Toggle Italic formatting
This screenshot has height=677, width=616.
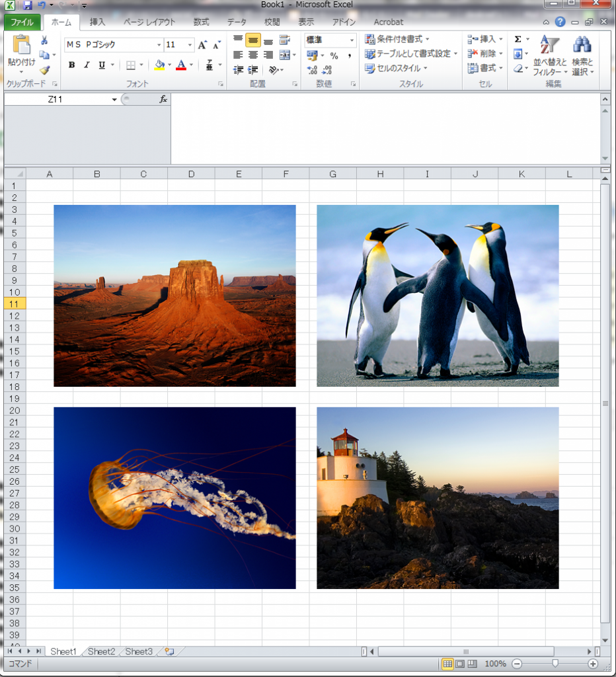(87, 65)
